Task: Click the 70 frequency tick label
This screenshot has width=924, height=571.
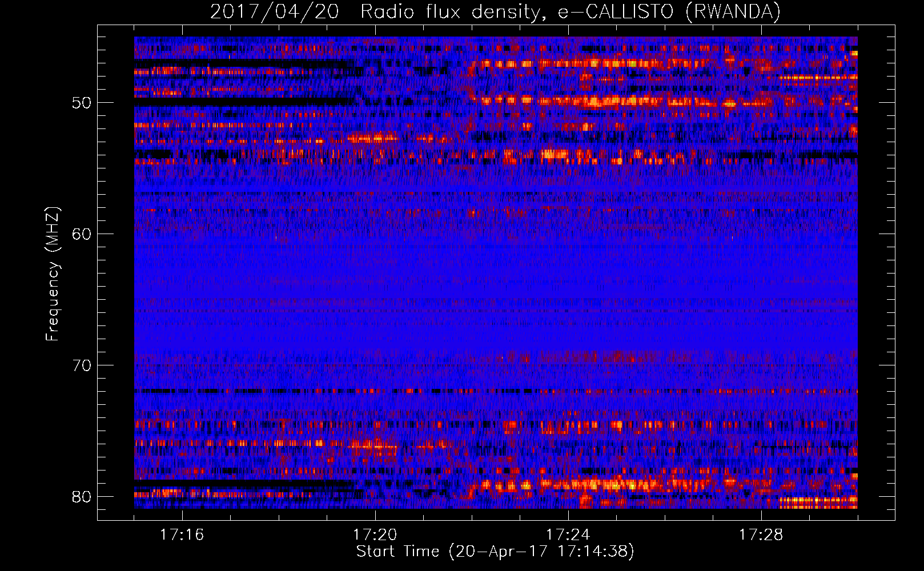Action: pyautogui.click(x=82, y=365)
